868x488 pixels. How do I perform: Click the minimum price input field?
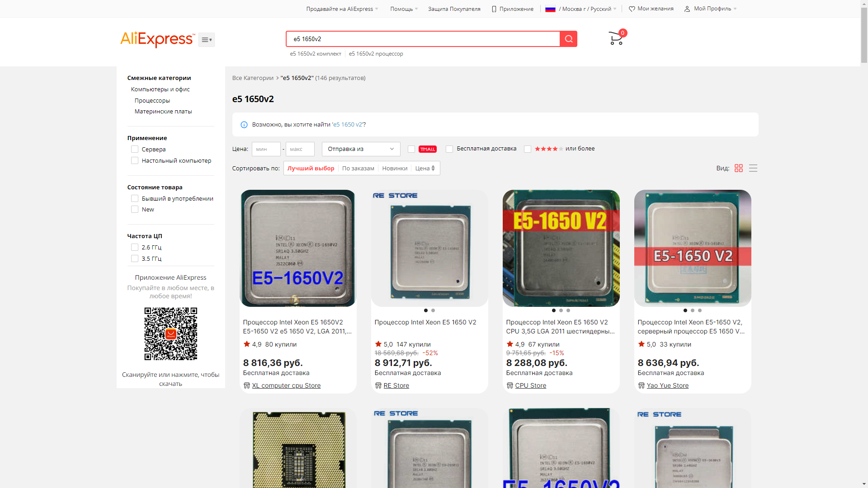266,149
